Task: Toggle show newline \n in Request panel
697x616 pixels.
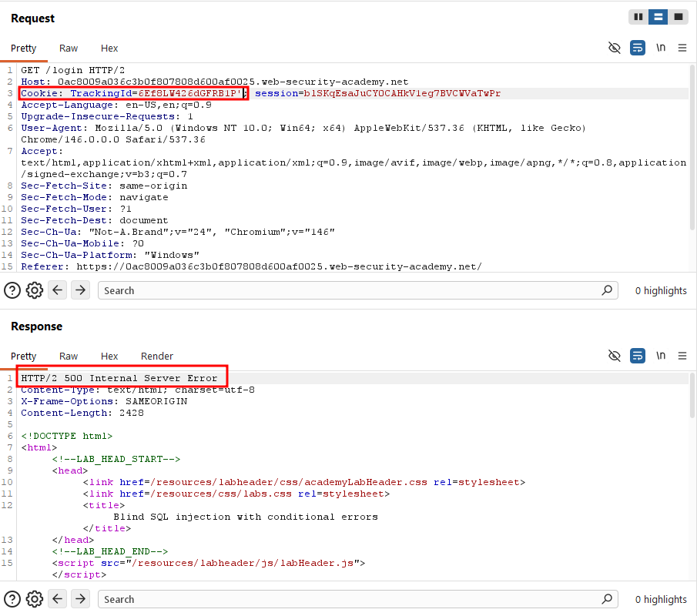Action: (661, 48)
